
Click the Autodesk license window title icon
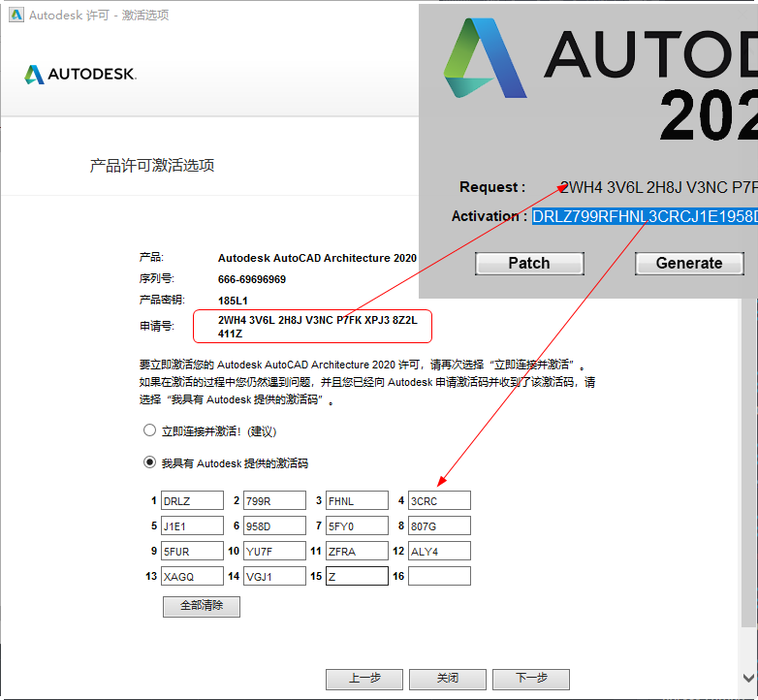click(x=16, y=15)
